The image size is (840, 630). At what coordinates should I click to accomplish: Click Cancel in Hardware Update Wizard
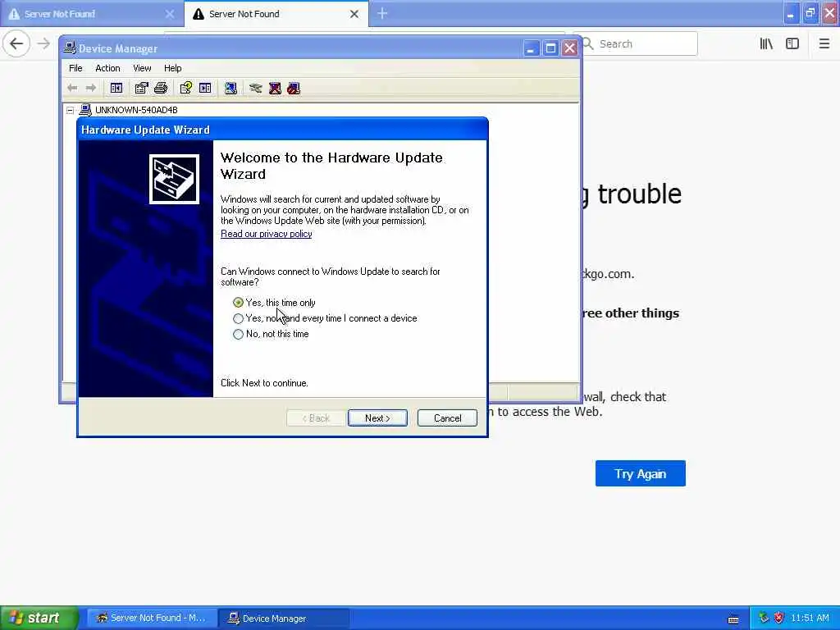click(x=447, y=418)
